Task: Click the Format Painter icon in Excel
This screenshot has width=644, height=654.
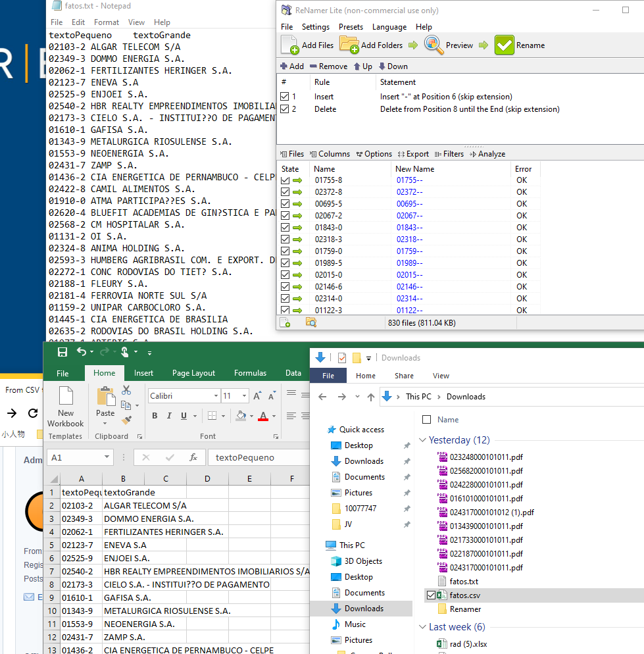Action: click(126, 420)
